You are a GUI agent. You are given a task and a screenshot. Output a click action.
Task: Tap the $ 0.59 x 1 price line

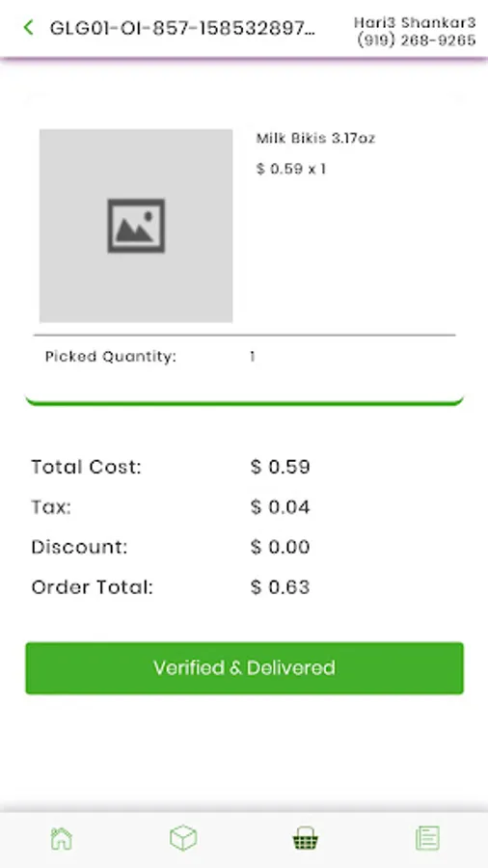coord(291,168)
